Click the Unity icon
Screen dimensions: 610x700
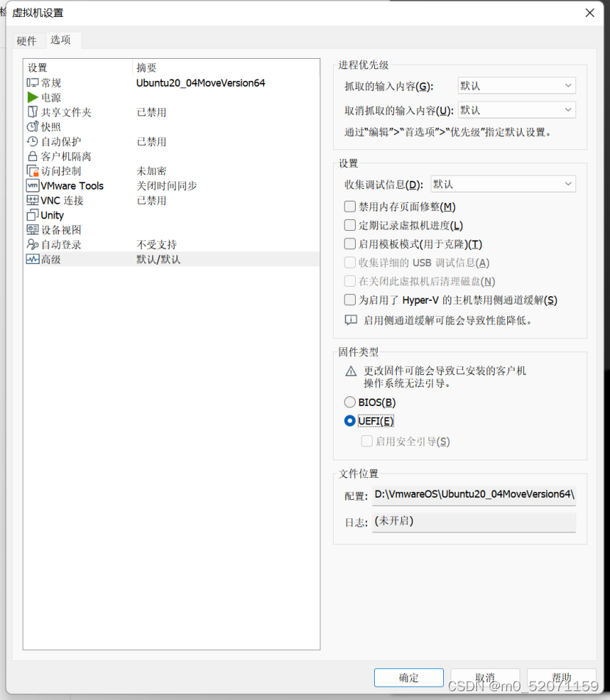(x=32, y=215)
